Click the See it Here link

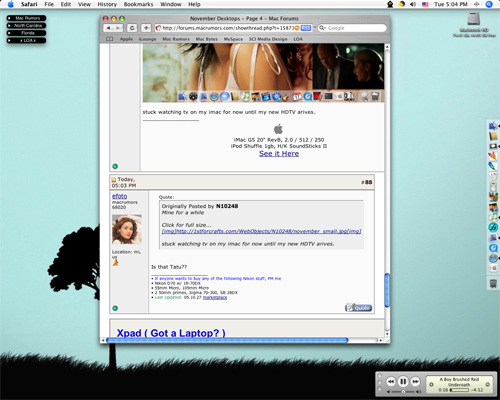[x=279, y=154]
